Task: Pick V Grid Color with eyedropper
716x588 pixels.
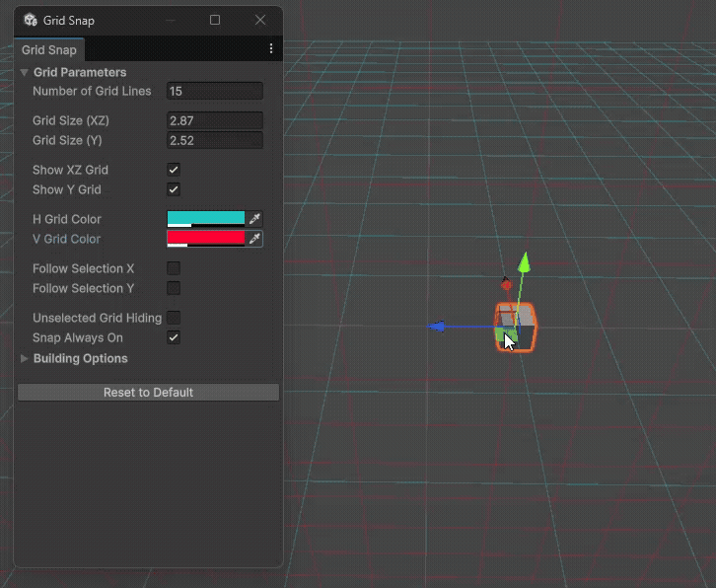Action: tap(254, 239)
